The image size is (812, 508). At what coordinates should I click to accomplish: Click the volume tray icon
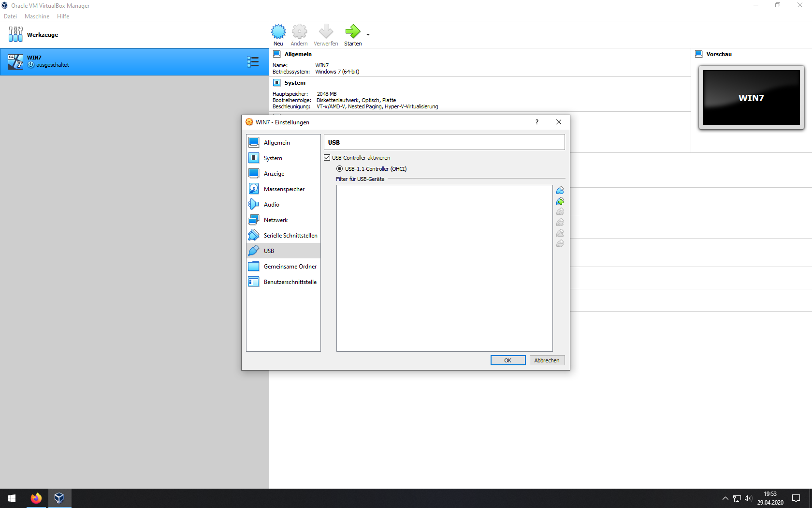749,498
